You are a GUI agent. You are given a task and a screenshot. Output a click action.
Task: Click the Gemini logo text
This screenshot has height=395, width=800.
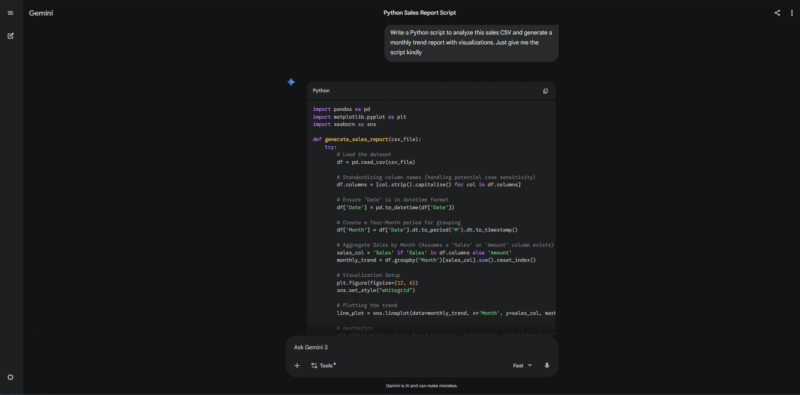click(41, 13)
